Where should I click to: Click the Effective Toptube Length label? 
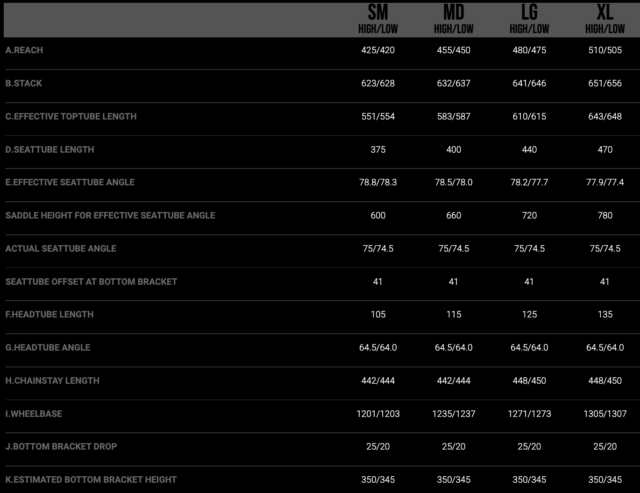[x=71, y=116]
